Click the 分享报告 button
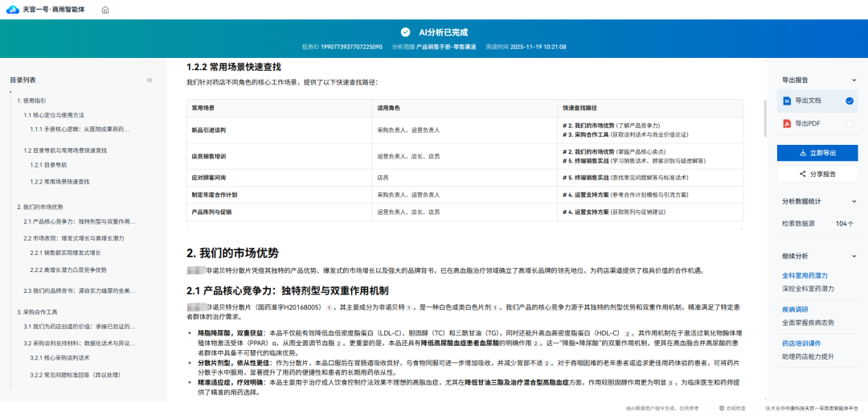 pyautogui.click(x=818, y=174)
